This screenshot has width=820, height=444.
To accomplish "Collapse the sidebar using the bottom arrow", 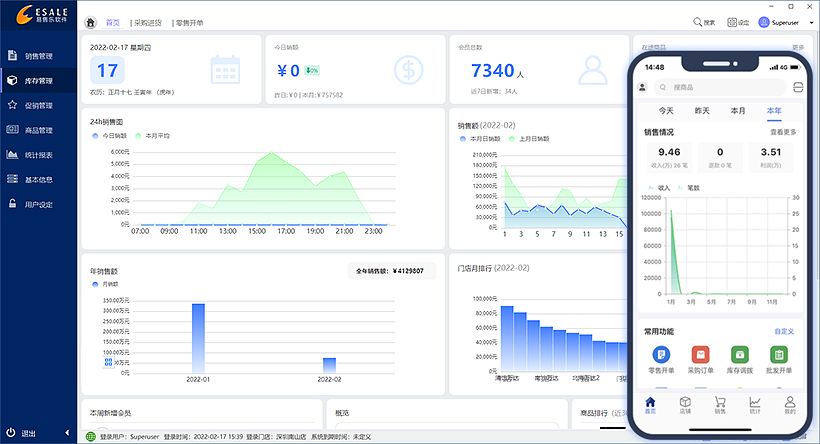I will 67,434.
